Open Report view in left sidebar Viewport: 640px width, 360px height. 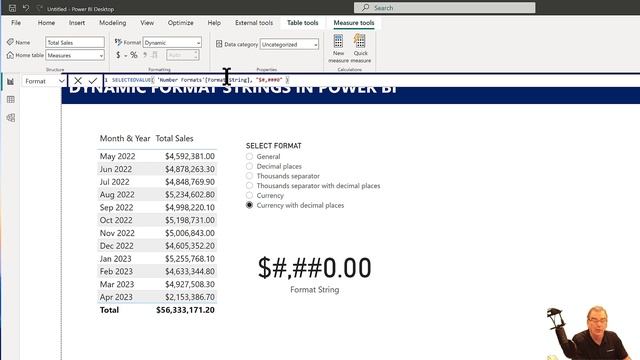[x=11, y=82]
